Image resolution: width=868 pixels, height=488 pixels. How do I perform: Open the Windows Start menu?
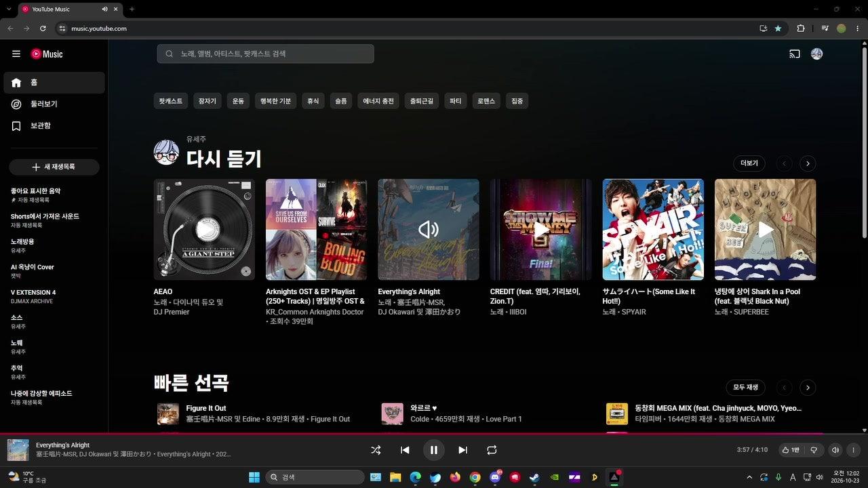point(254,477)
